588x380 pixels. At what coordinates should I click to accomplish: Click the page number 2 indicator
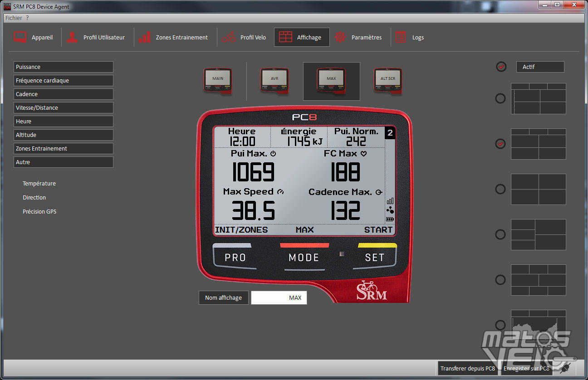pos(390,133)
